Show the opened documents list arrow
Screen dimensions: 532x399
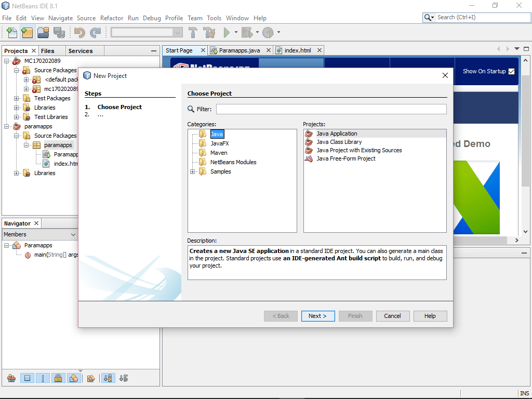[x=517, y=49]
